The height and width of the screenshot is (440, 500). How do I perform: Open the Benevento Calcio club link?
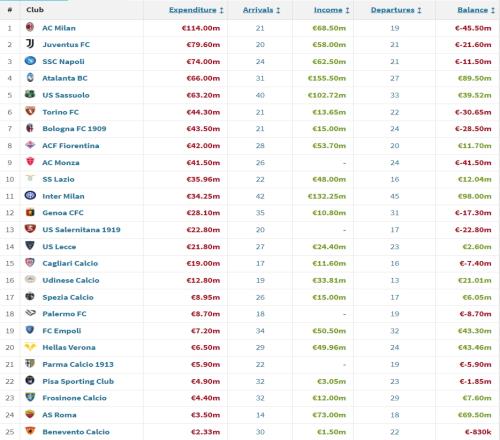point(76,432)
